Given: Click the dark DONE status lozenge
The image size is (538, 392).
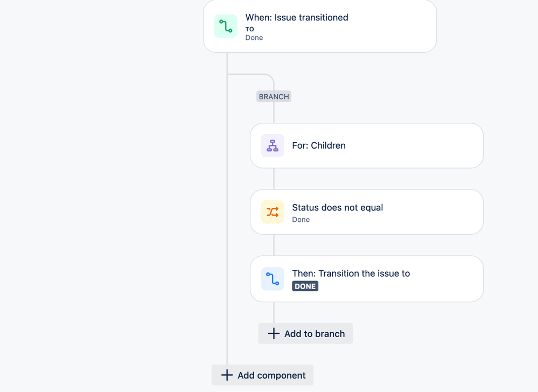Looking at the screenshot, I should (305, 286).
